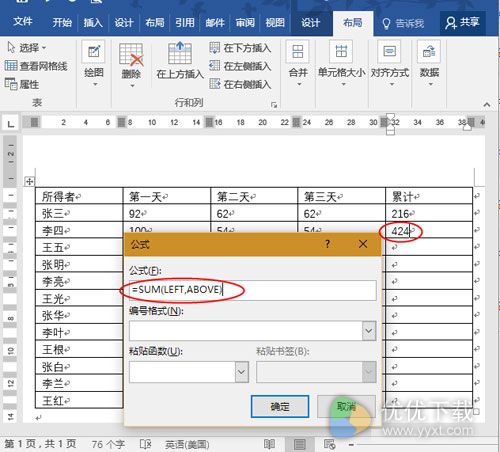Click 在下方插入 insert below

pos(240,48)
